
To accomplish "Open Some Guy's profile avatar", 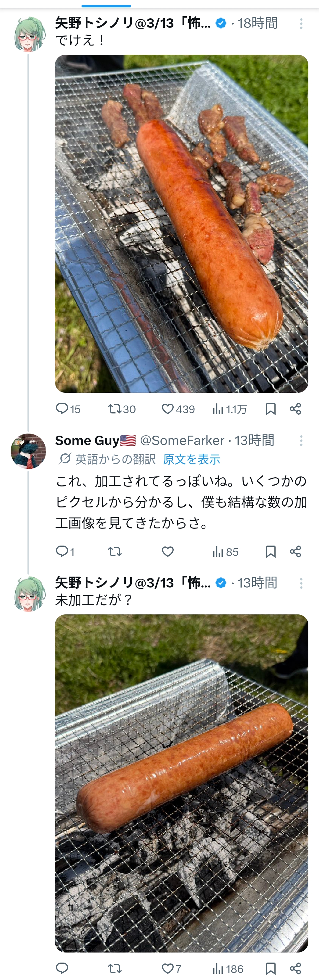I will coord(29,451).
